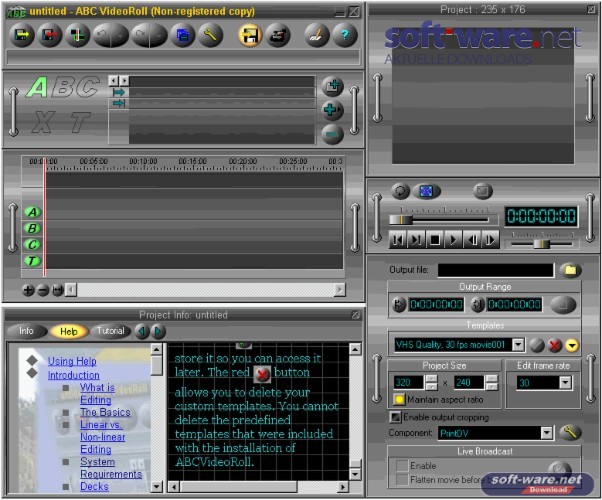
Task: Click the loop playback icon
Action: tap(400, 191)
